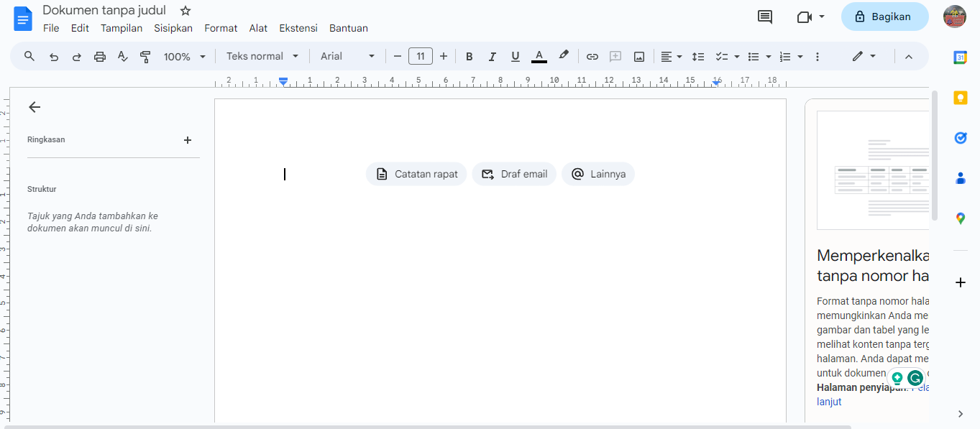Expand the Teks normal style dropdown
Viewport: 980px width, 429px height.
coord(263,57)
